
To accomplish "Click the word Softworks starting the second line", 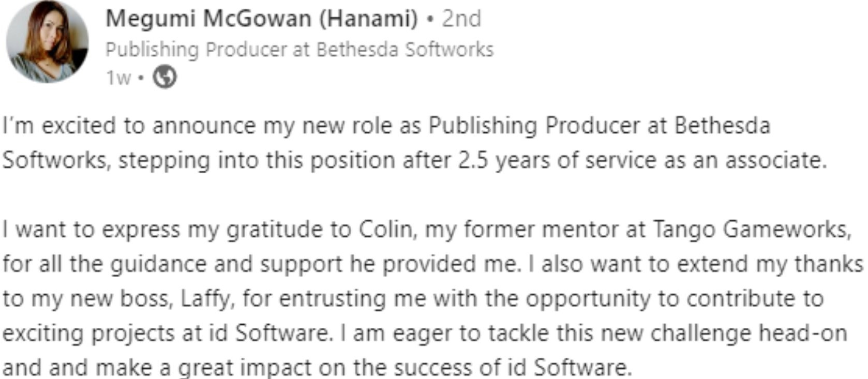I will click(56, 160).
